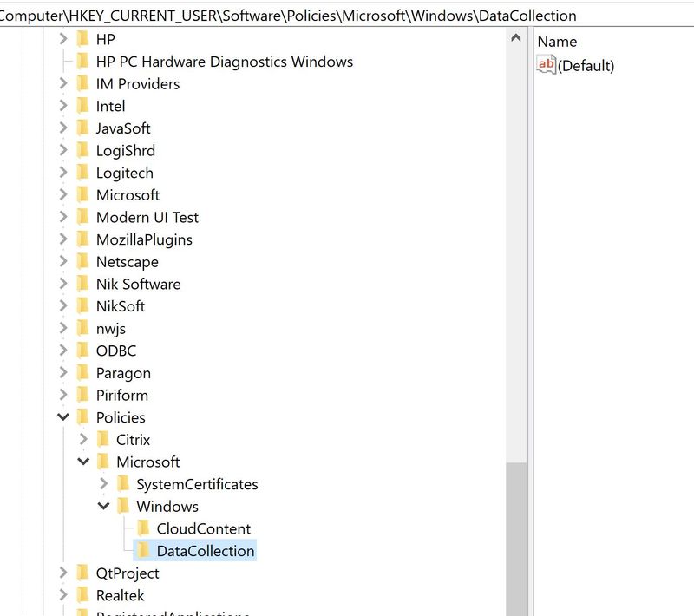Expand the HP registry key
Viewport: 694px width, 616px height.
63,39
